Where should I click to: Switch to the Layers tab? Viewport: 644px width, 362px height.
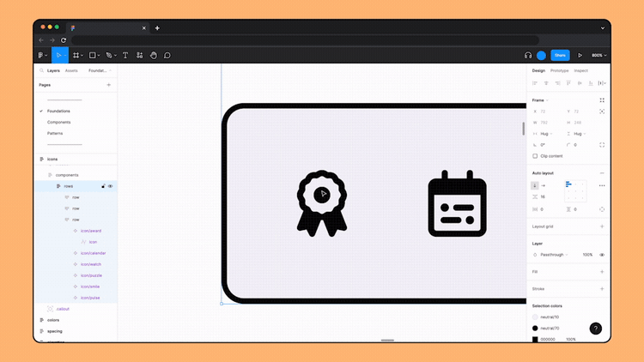pyautogui.click(x=53, y=70)
